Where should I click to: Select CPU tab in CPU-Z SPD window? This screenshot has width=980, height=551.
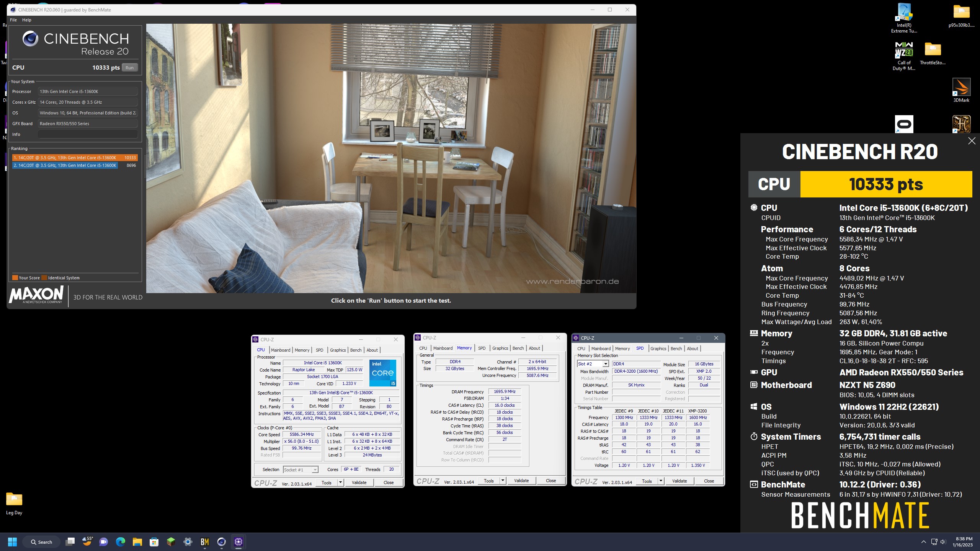pyautogui.click(x=581, y=349)
